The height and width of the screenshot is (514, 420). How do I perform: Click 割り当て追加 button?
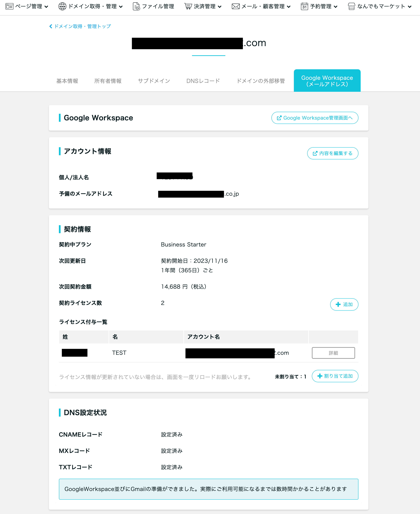(335, 376)
